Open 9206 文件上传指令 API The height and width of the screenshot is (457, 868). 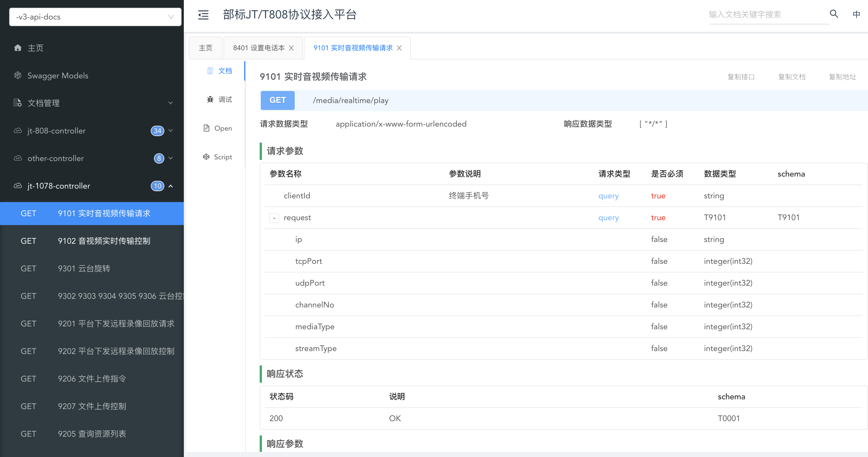point(92,379)
